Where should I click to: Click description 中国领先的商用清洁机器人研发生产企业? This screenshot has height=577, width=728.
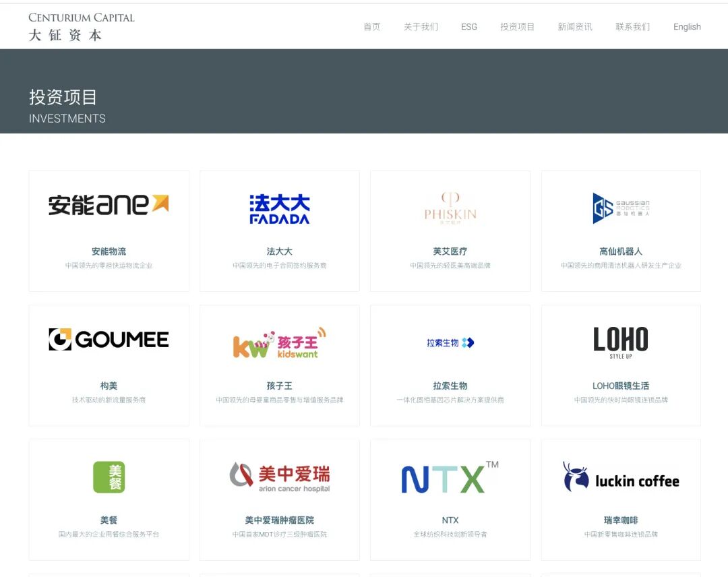point(621,266)
